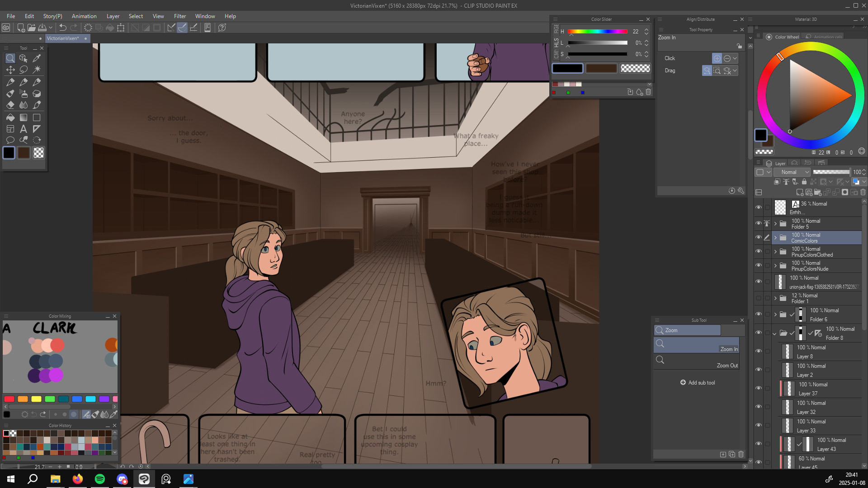Hide the Folder 5 layer
The image size is (868, 488).
pyautogui.click(x=759, y=224)
